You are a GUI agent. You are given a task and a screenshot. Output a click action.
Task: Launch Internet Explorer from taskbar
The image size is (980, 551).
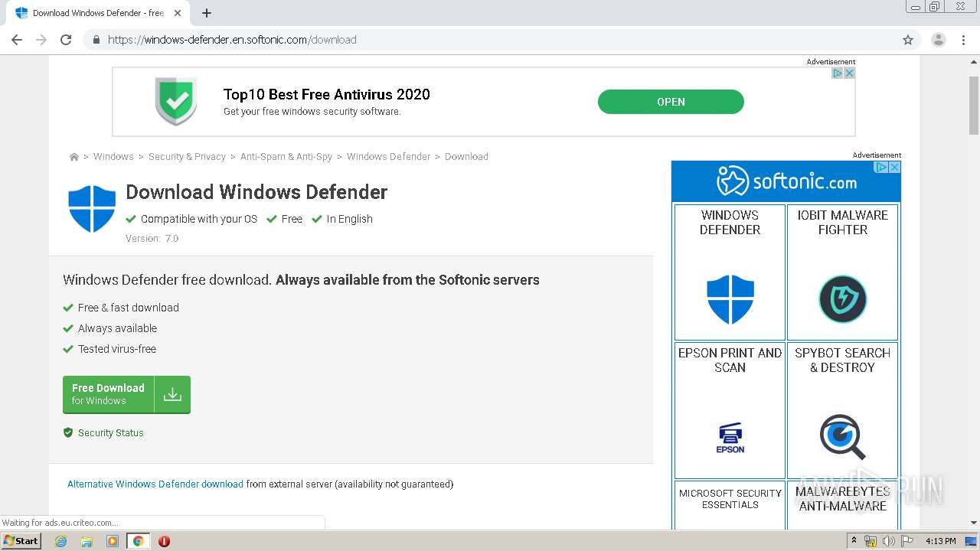(60, 541)
